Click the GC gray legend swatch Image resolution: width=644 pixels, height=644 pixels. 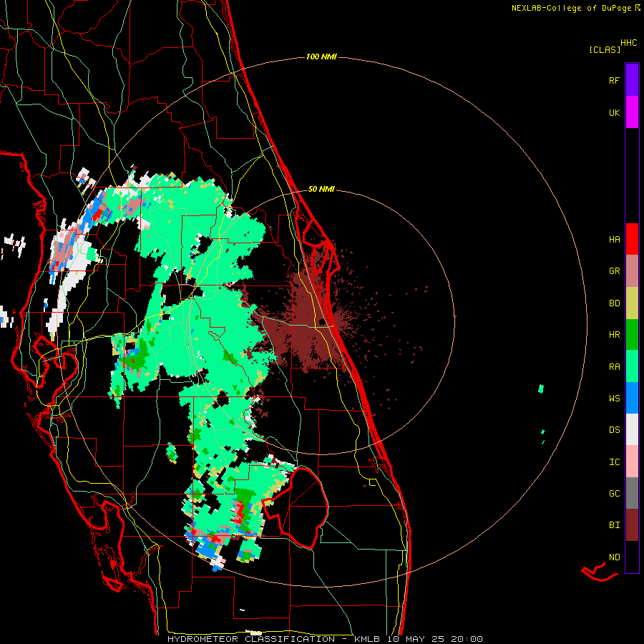click(x=632, y=493)
